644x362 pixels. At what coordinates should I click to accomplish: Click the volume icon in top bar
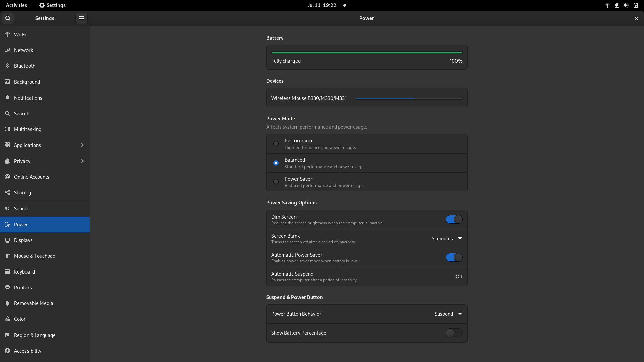[x=626, y=5]
